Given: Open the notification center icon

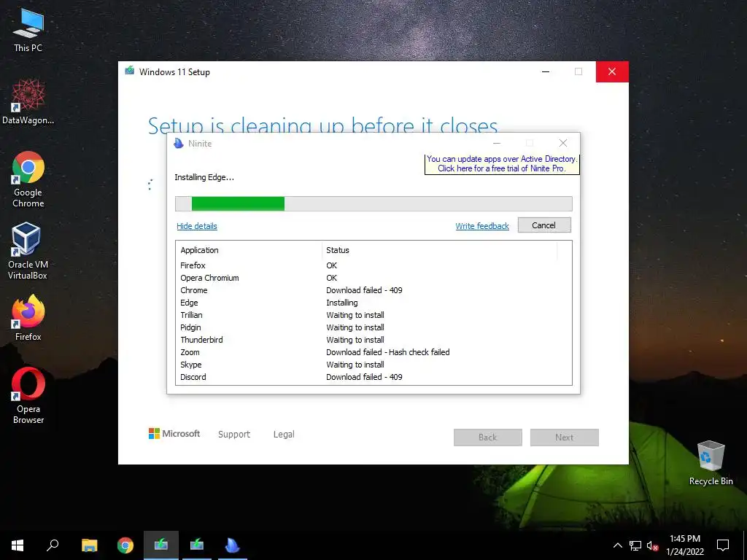Looking at the screenshot, I should pyautogui.click(x=723, y=545).
